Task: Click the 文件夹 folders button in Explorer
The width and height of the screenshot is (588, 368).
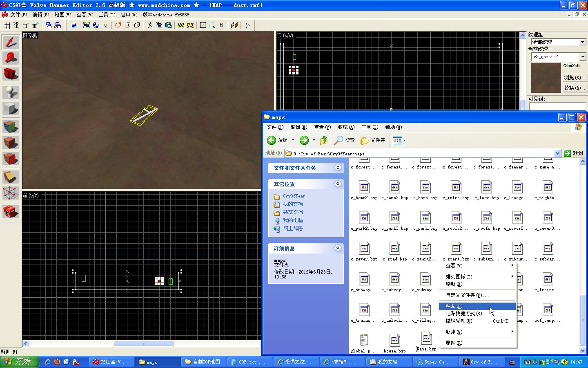Action: pos(372,140)
